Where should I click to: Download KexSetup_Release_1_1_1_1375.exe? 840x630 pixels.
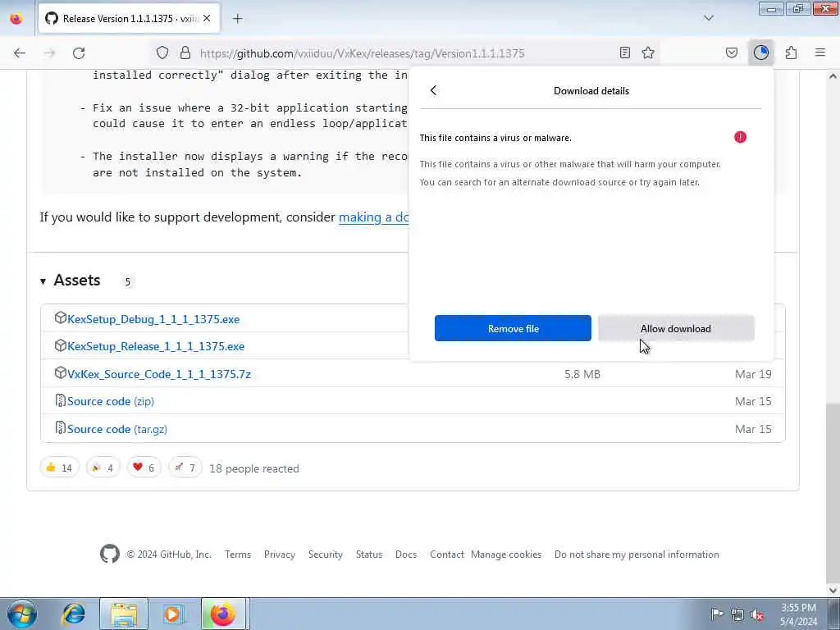pos(155,347)
